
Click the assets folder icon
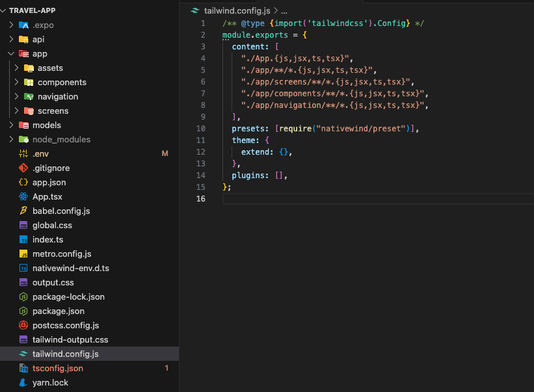(29, 68)
